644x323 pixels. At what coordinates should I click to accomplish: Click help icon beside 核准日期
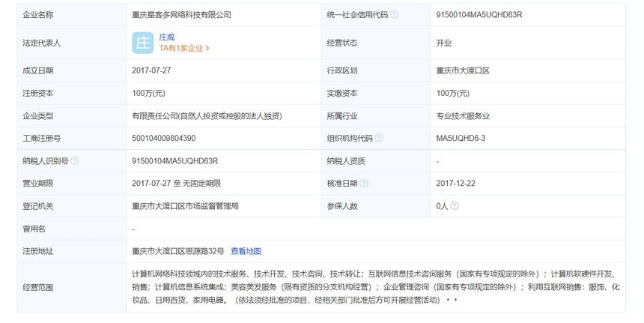(363, 184)
